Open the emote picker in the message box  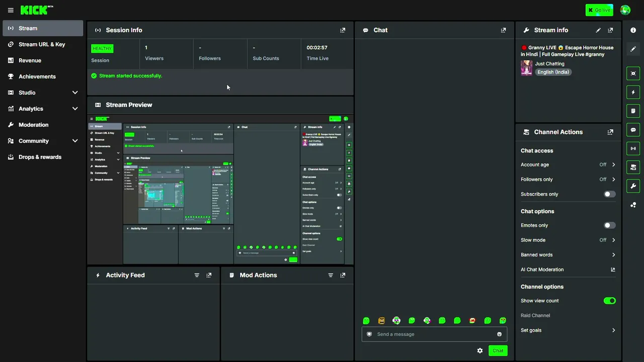(499, 334)
